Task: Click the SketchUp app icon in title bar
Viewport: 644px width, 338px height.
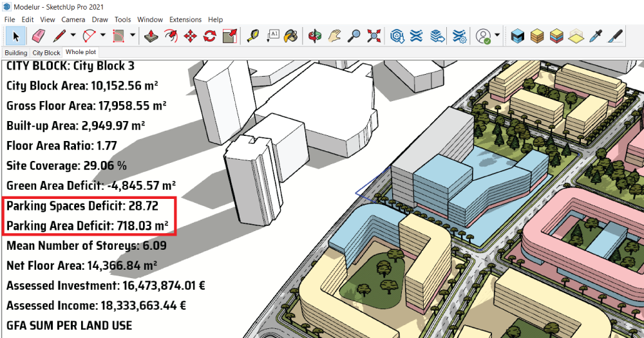Action: [x=6, y=7]
